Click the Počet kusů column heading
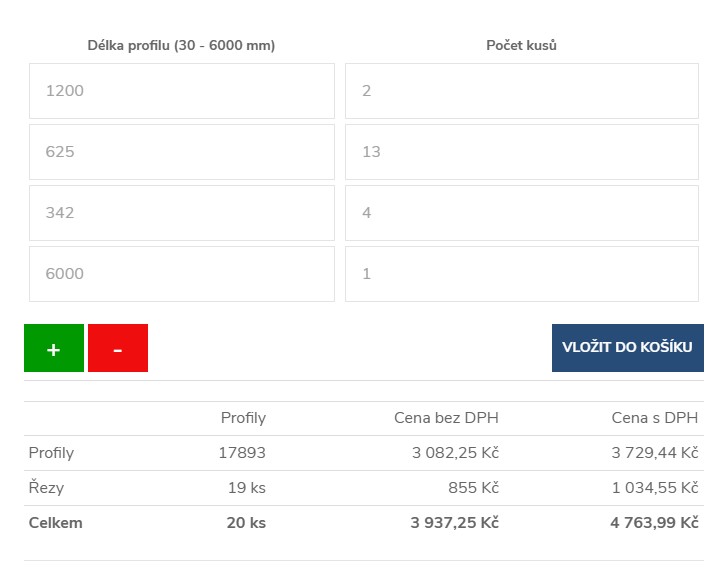Viewport: 723px width, 575px height. coord(521,45)
